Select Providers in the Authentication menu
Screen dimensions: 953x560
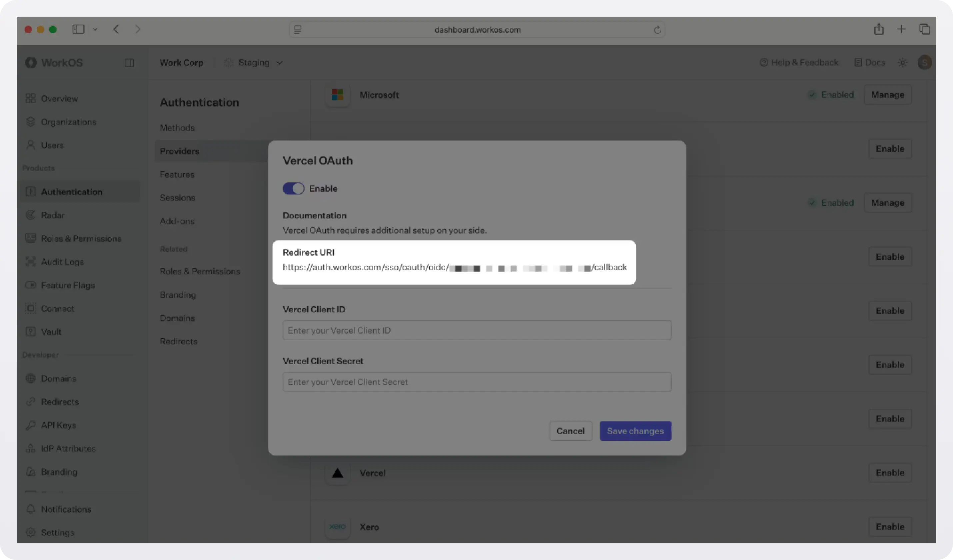180,151
